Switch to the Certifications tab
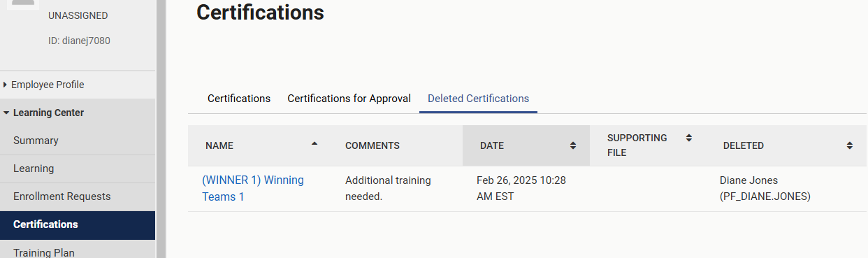Screen dimensions: 868x258 [239, 99]
